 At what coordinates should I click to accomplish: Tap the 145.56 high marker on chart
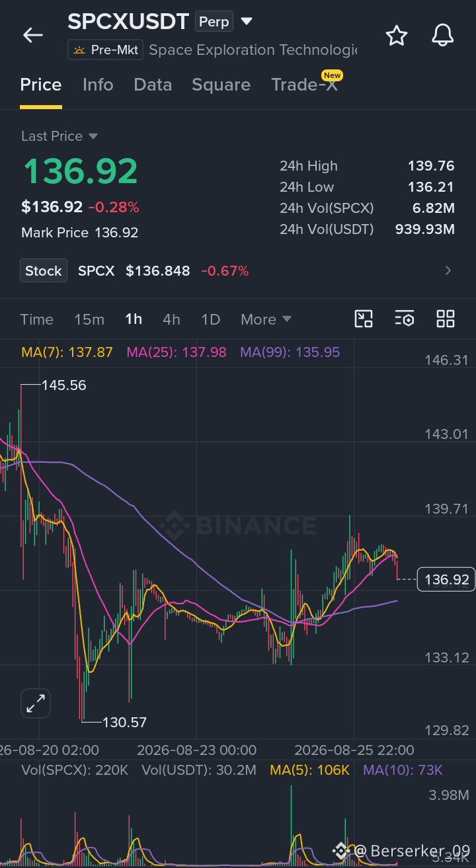click(x=64, y=385)
